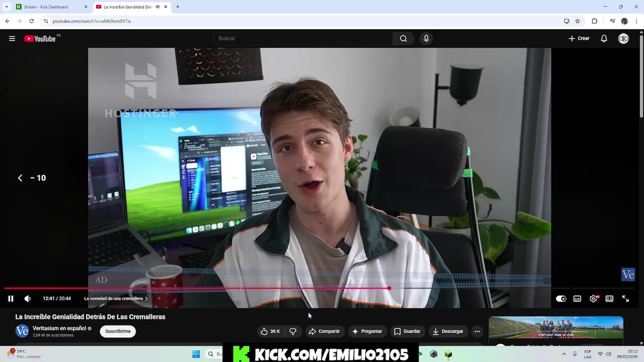Screen dimensions: 644x362
Task: Mute tab via speaker icon on tab
Action: pyautogui.click(x=157, y=7)
